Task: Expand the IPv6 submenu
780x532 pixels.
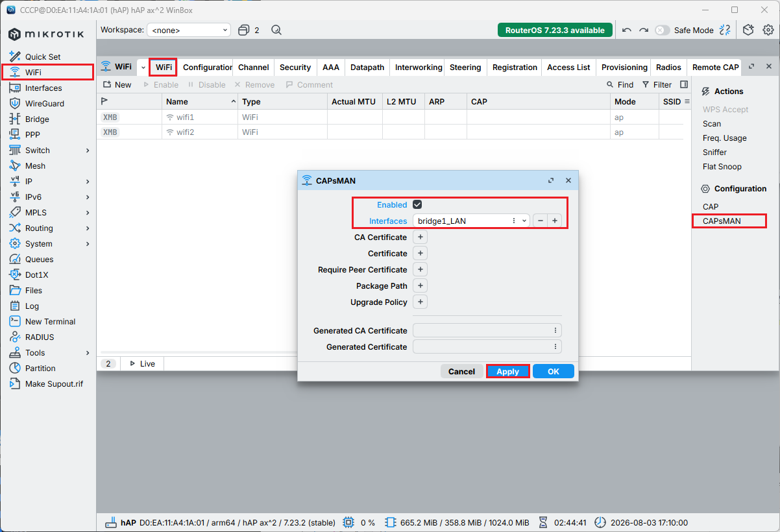Action: pos(88,197)
